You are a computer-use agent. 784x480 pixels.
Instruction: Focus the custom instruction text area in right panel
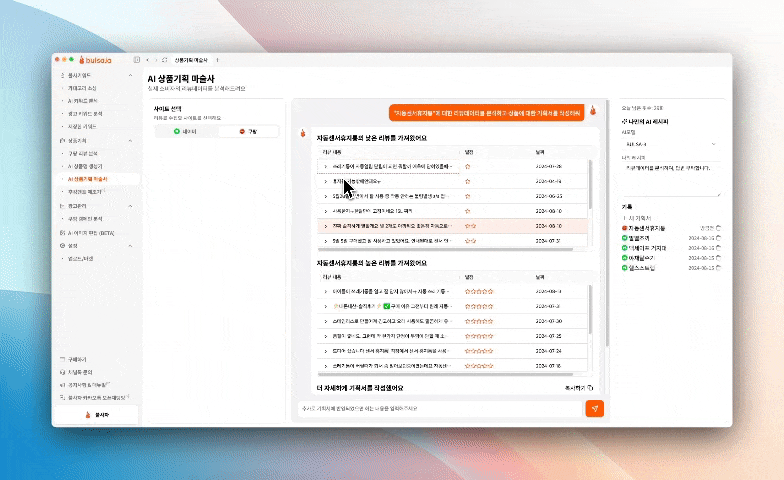[x=670, y=180]
